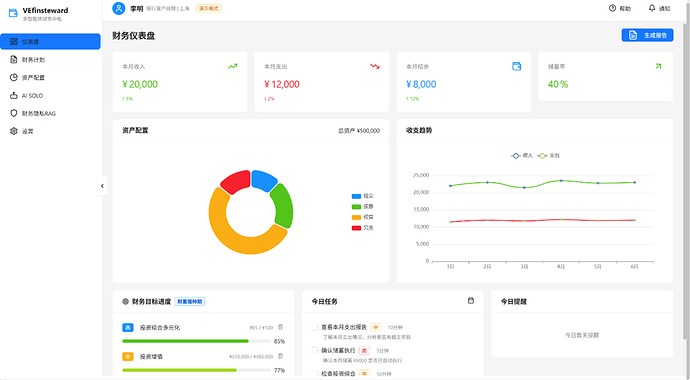Open the 设置 settings sidebar item
This screenshot has height=380, width=690.
coord(50,131)
